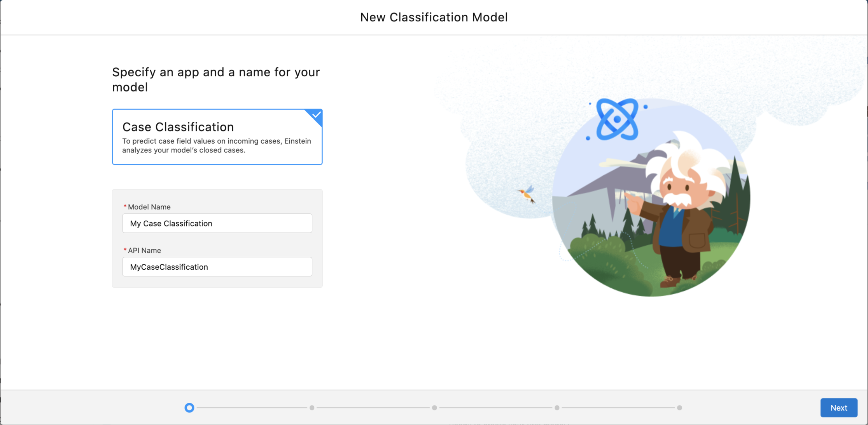Image resolution: width=868 pixels, height=425 pixels.
Task: Jump to the last progress step dot
Action: click(679, 408)
